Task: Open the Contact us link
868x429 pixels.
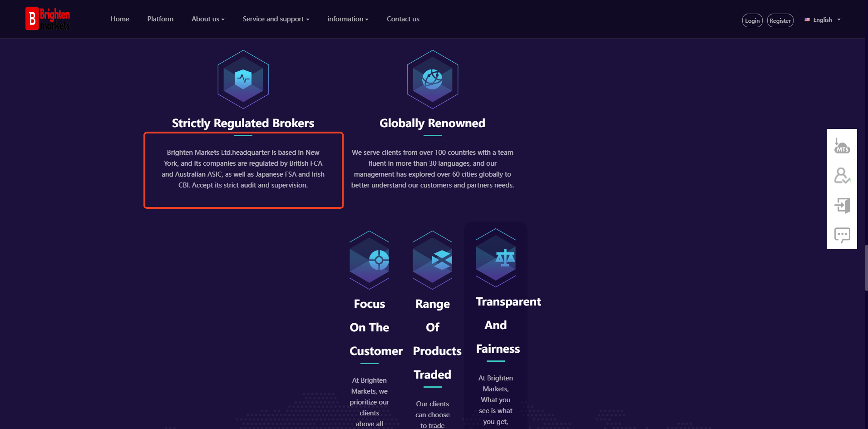Action: click(403, 19)
